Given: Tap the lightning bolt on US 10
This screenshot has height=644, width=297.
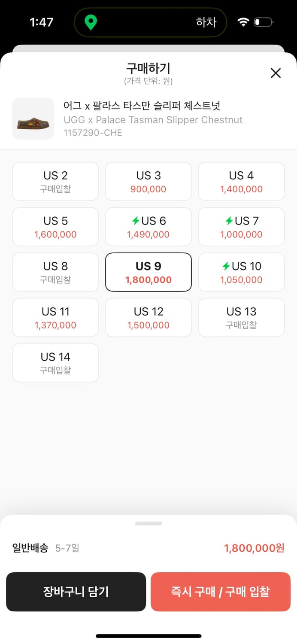Looking at the screenshot, I should click(x=226, y=267).
